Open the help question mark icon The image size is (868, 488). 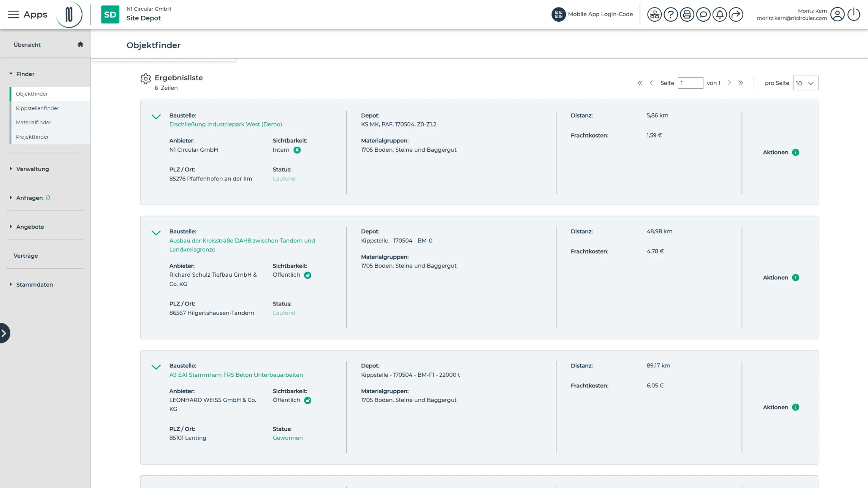click(x=671, y=15)
